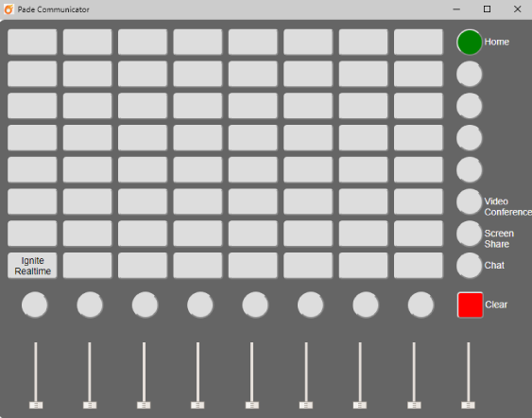Viewport: 532px width, 418px height.
Task: Click the Ignite Realtime pad
Action: pyautogui.click(x=32, y=266)
